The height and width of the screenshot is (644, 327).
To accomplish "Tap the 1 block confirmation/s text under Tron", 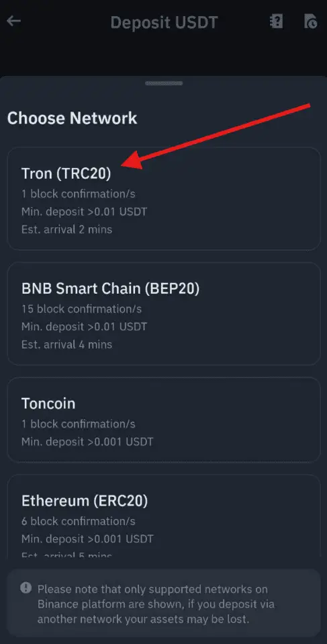I will point(79,194).
